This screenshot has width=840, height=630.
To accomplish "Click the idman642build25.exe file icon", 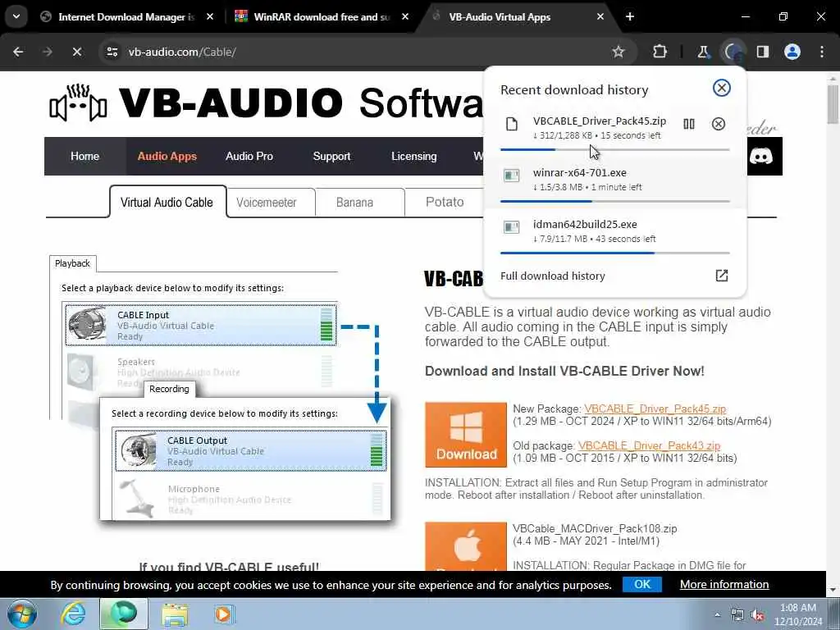I will point(512,227).
